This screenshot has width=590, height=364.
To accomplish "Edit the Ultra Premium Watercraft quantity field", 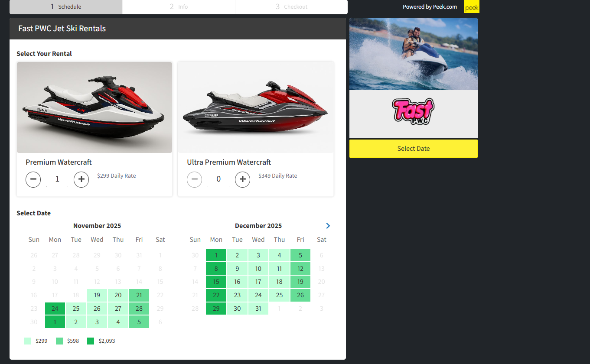I will pos(218,179).
